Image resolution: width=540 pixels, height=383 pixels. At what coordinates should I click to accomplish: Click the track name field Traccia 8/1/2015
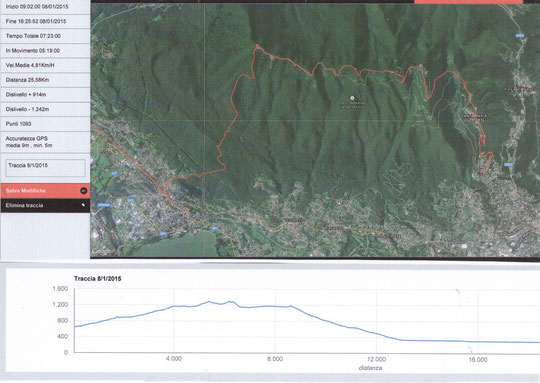(45, 168)
